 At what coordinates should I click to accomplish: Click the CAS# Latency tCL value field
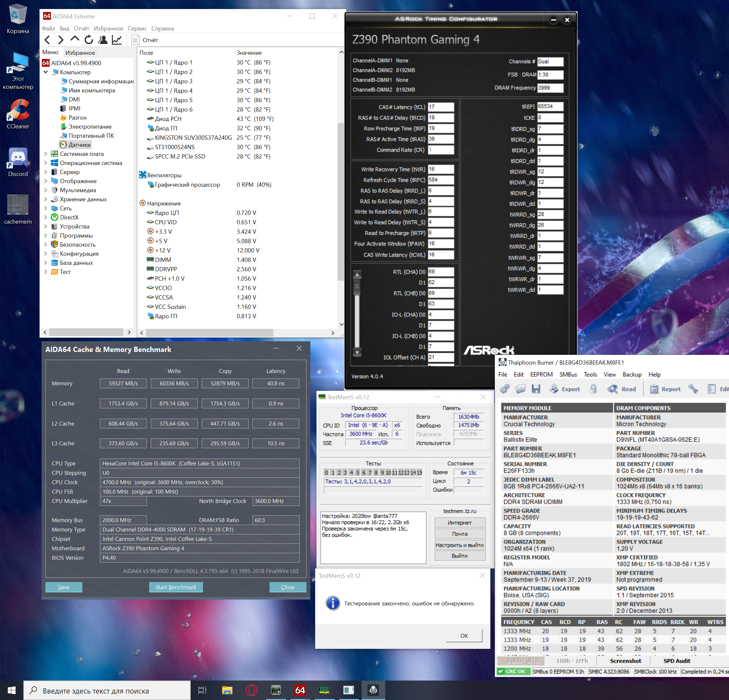click(x=440, y=107)
